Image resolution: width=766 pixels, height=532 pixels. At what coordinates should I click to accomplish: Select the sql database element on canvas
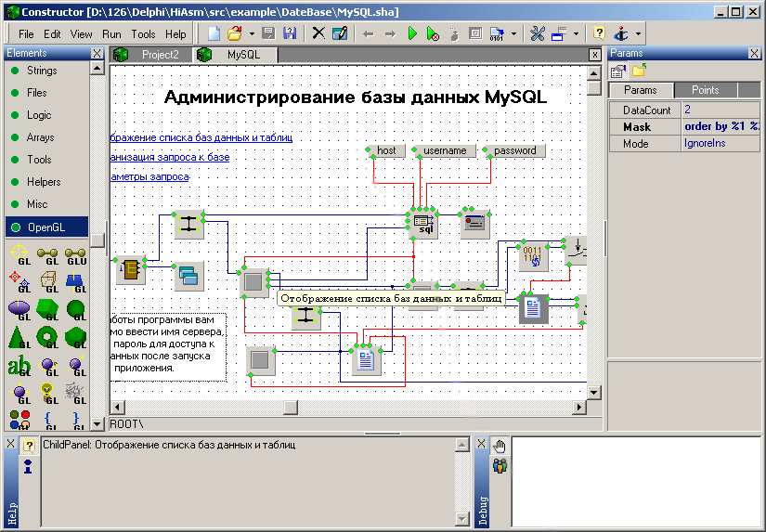tap(423, 225)
